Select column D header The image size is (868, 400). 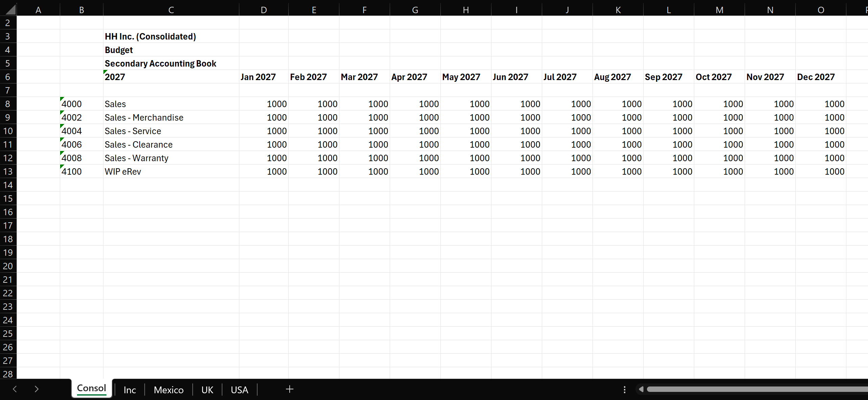pyautogui.click(x=264, y=10)
